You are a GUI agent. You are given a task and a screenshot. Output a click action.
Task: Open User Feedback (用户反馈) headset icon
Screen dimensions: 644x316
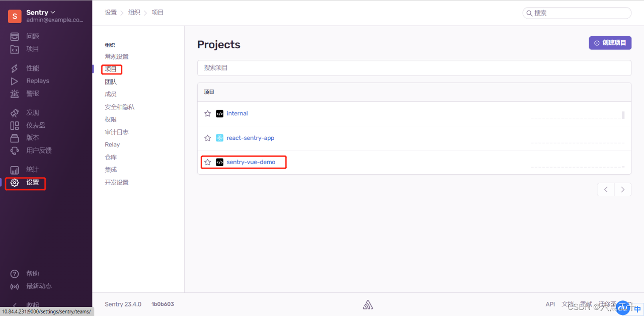tap(15, 150)
